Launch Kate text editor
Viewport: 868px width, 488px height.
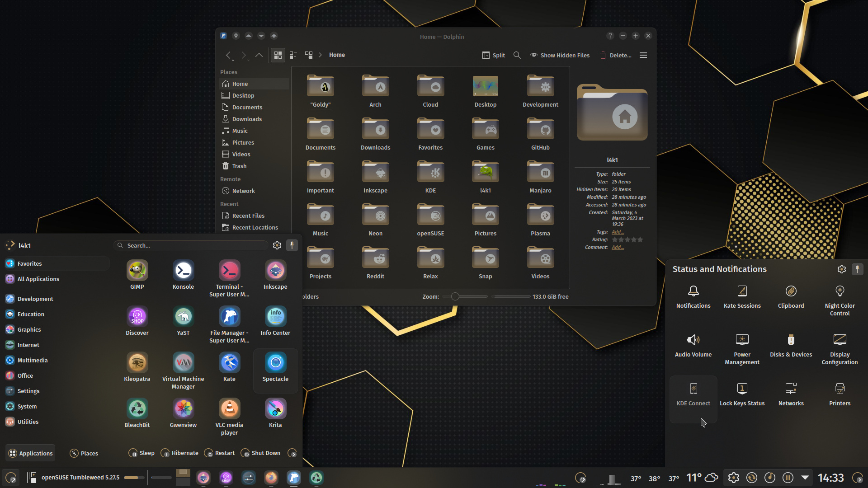(x=229, y=367)
